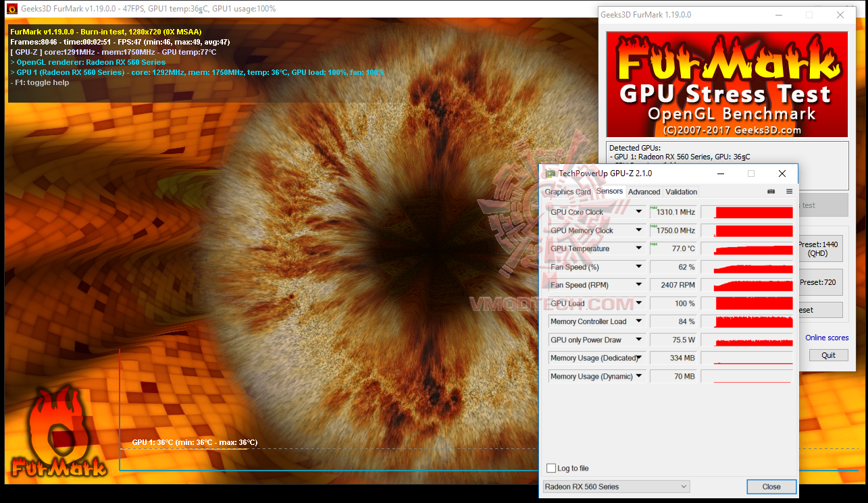
Task: Click the 77.0 °C temperature reading
Action: [673, 248]
